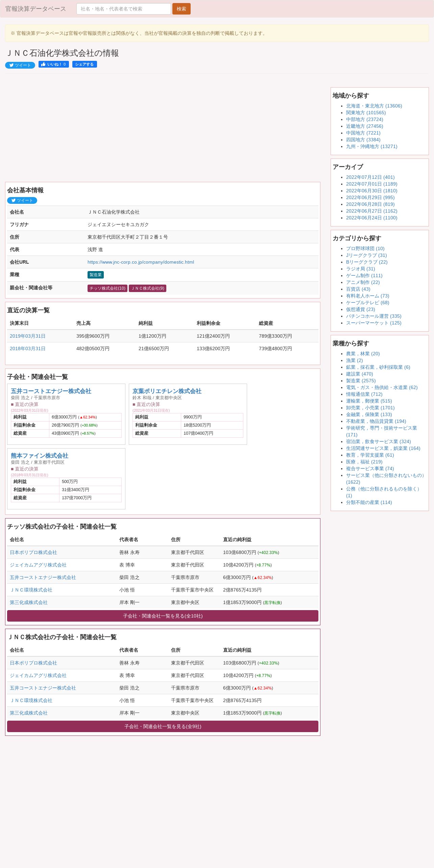Open スーパーマーケット (125) category
The width and height of the screenshot is (434, 868).
[373, 323]
